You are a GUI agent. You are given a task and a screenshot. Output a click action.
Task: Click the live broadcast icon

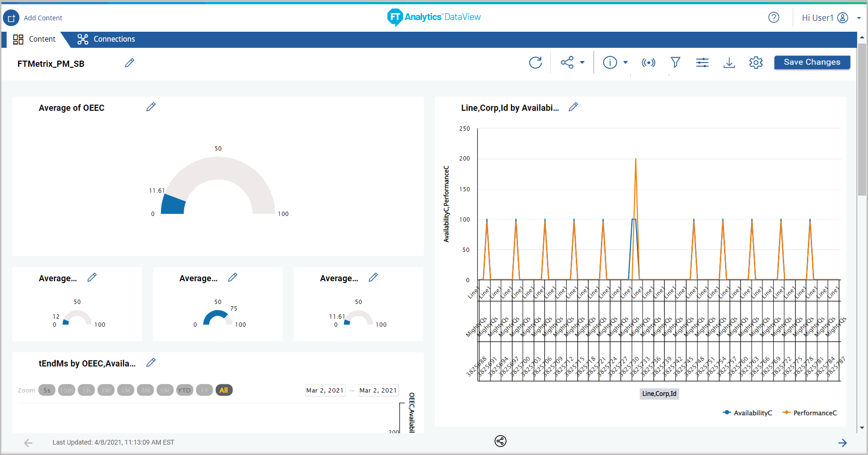(x=648, y=62)
